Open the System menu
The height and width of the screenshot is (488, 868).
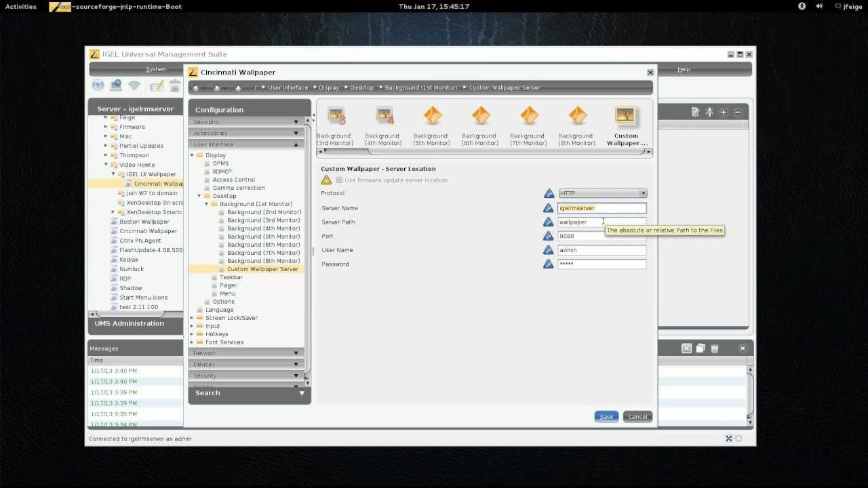pos(156,69)
